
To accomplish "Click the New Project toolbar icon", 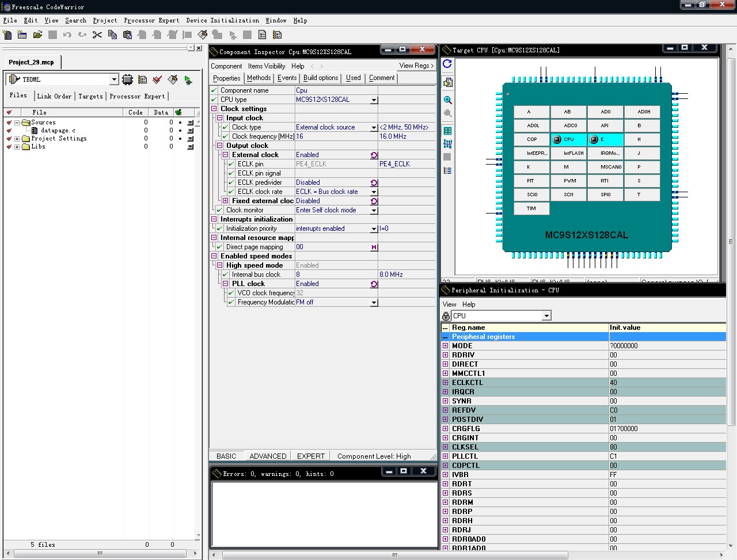I will (x=22, y=35).
